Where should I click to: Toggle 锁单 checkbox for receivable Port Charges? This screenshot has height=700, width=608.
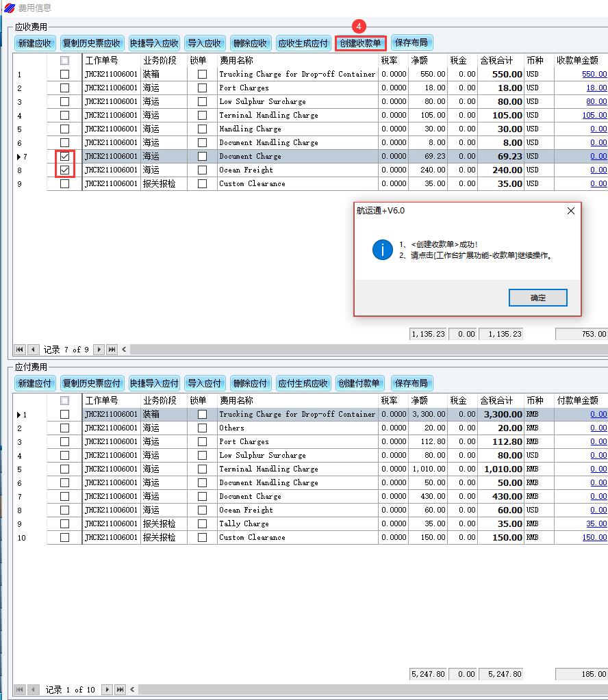[x=202, y=88]
